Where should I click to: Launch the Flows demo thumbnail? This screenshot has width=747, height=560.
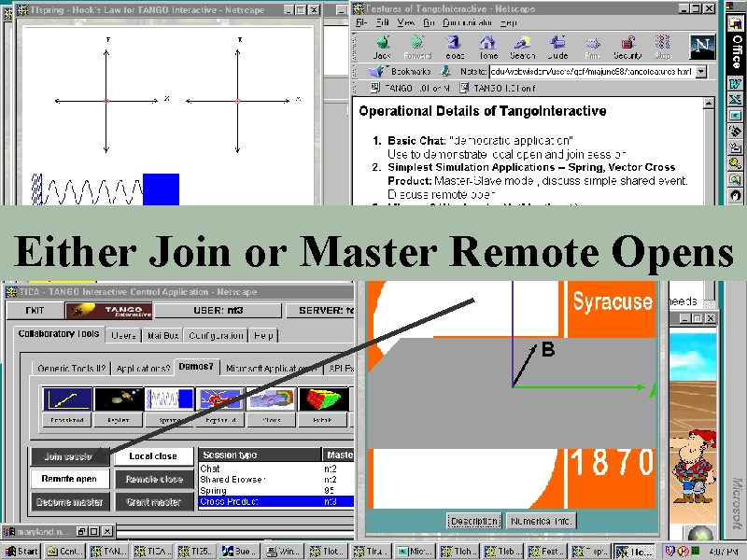coord(272,399)
